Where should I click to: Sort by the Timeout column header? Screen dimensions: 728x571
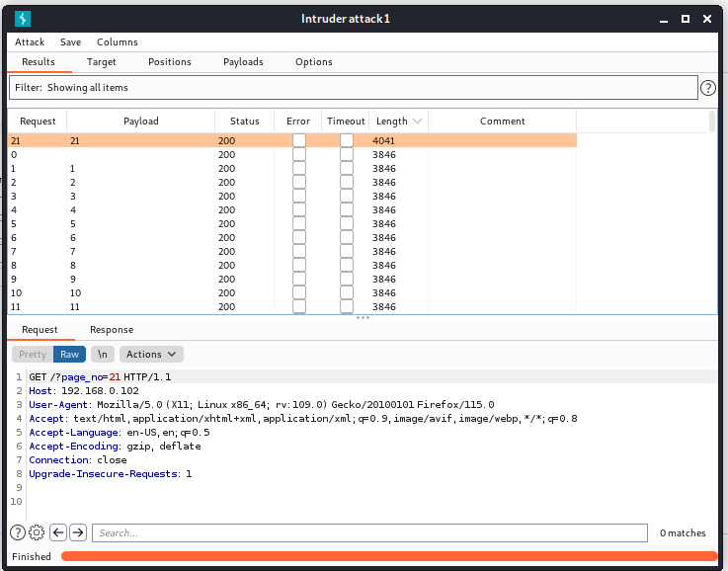coord(346,122)
